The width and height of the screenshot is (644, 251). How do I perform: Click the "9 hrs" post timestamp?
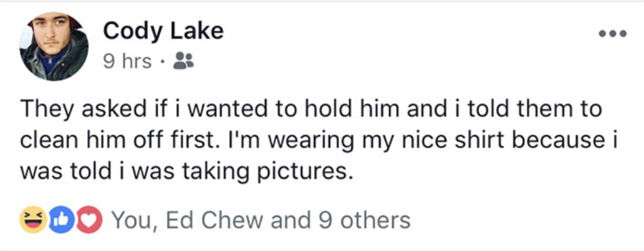point(127,62)
